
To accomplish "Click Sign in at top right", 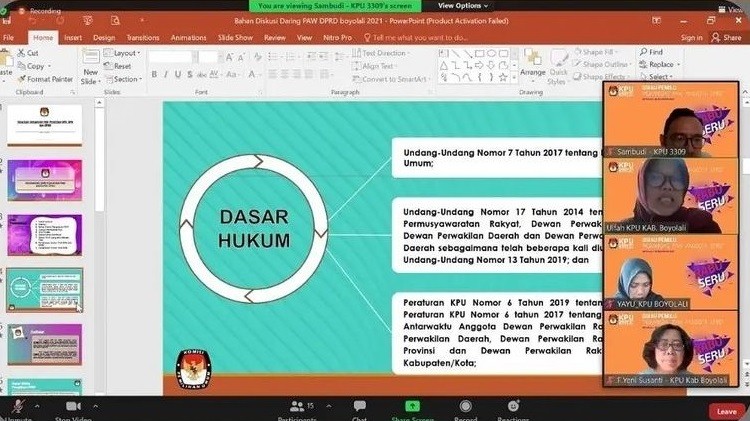I will 691,37.
